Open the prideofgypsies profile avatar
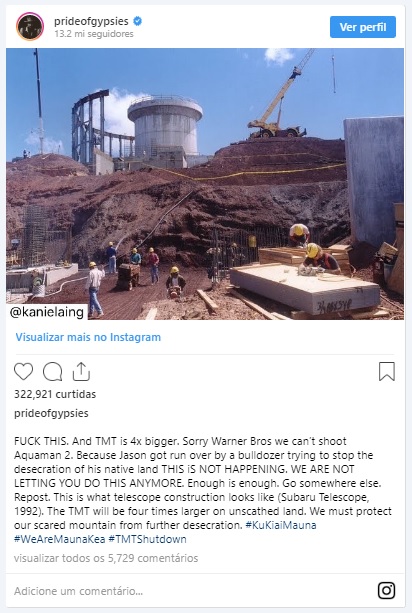Screen dimensions: 412x613 pyautogui.click(x=30, y=27)
